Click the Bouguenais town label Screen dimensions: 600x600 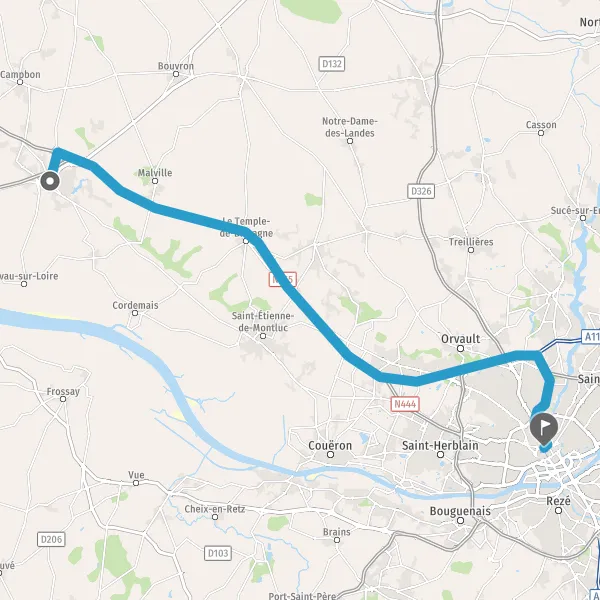(x=460, y=511)
